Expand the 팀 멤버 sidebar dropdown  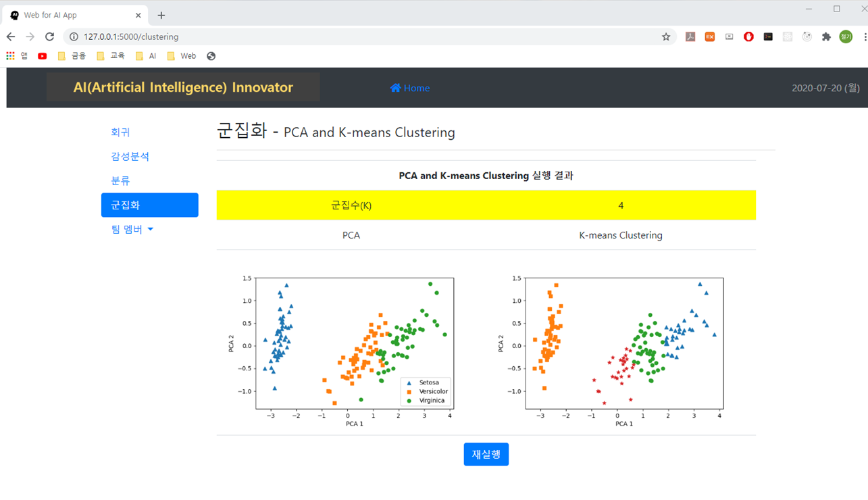[132, 229]
